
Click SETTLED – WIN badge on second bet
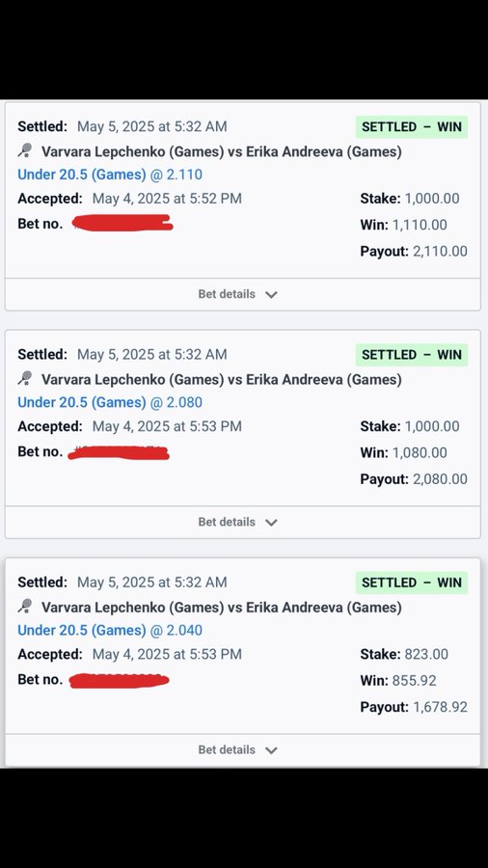412,355
